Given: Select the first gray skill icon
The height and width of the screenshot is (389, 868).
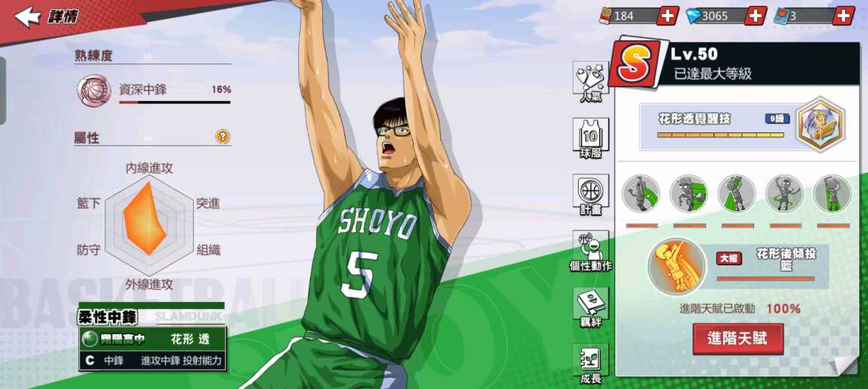Looking at the screenshot, I should (641, 194).
